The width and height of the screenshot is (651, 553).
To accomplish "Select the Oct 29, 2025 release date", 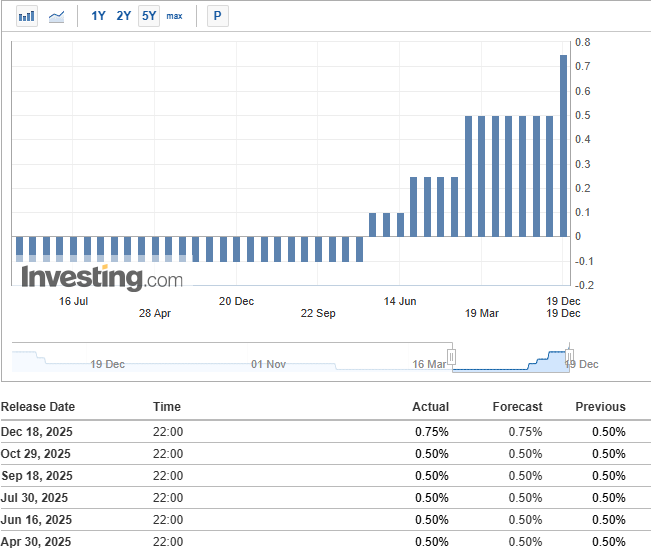I will tap(36, 454).
